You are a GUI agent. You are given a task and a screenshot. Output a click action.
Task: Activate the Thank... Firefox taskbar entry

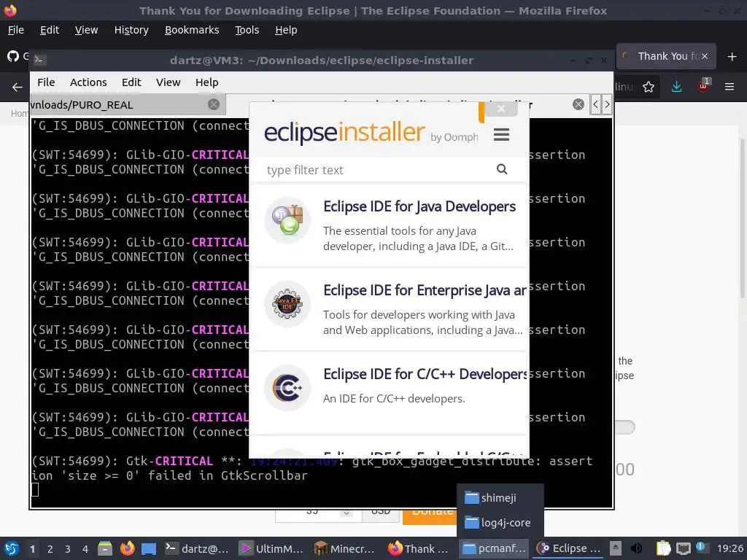(x=419, y=548)
